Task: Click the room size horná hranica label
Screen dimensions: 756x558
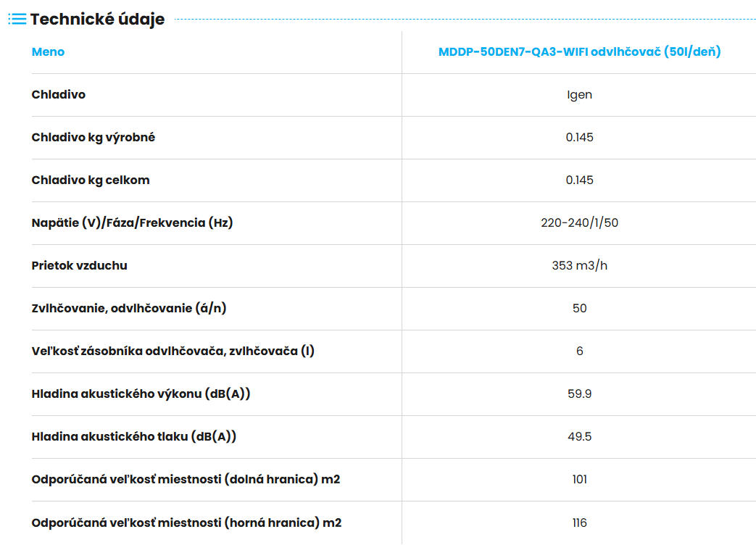Action: point(187,522)
